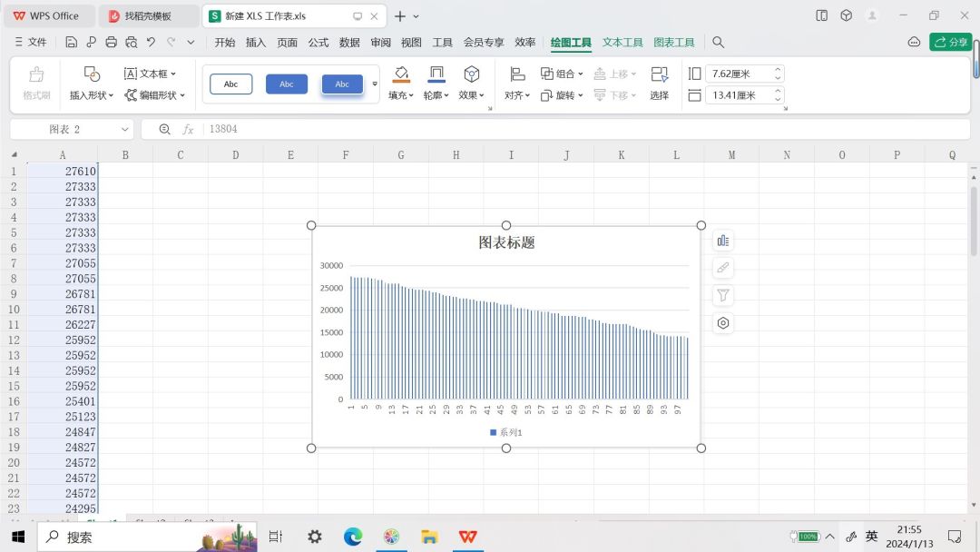The image size is (980, 552).
Task: Open the chart settings hexagon icon
Action: 723,323
